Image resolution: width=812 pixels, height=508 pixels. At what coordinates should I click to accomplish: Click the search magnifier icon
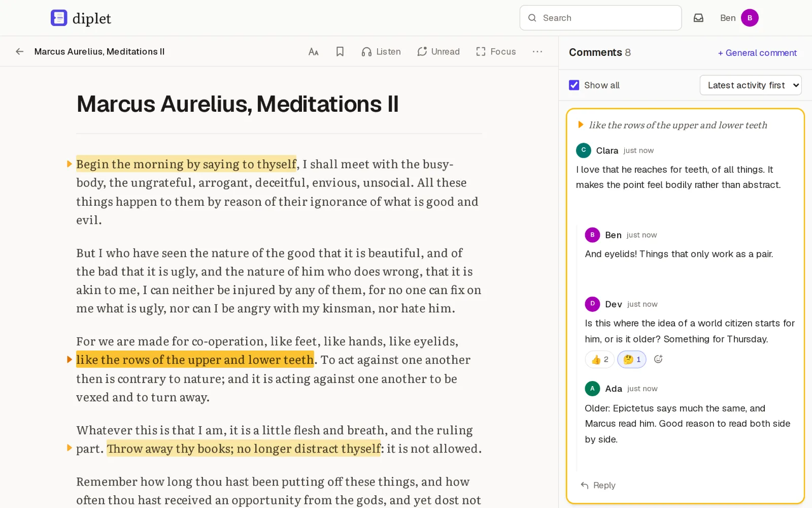(x=532, y=18)
